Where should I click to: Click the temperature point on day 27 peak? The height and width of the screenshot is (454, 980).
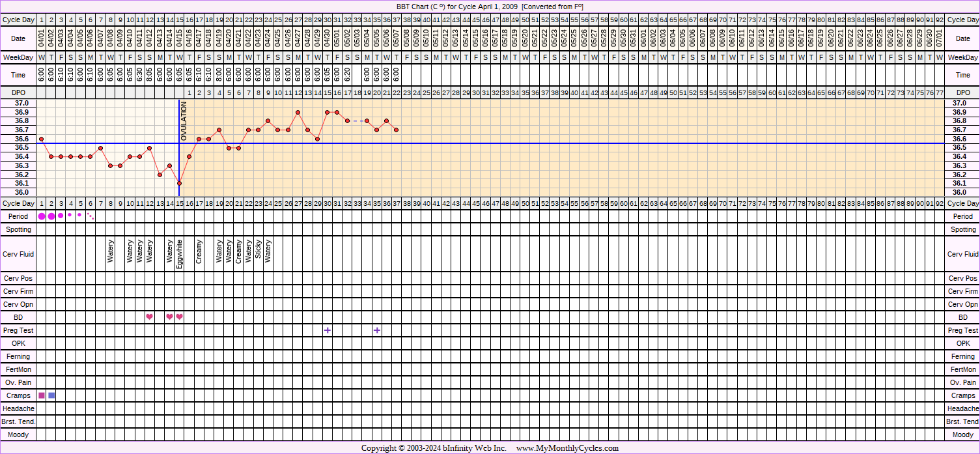298,112
